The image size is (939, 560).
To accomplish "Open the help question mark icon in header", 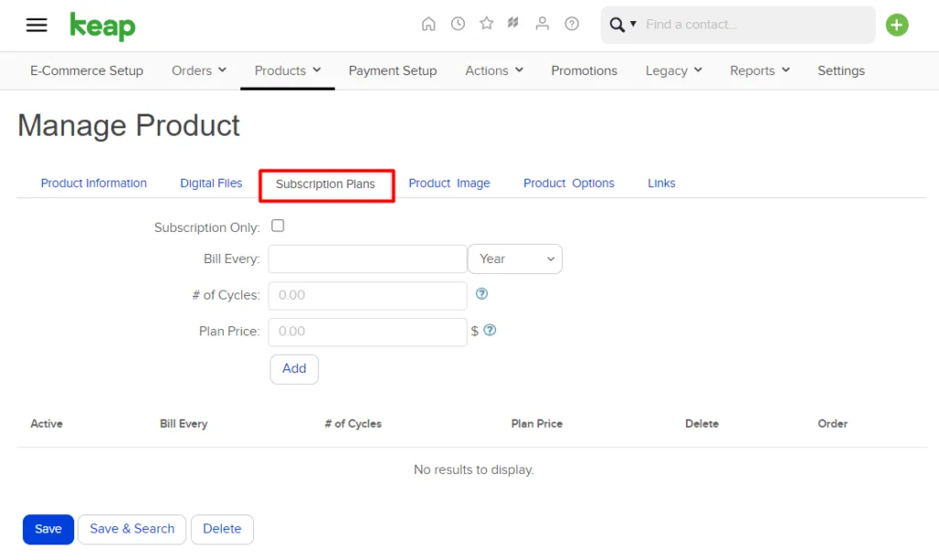I will pos(572,24).
